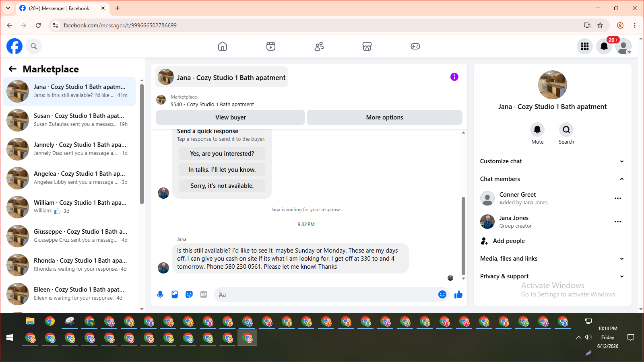Open the Gaming controller icon
The image size is (644, 362).
click(x=415, y=46)
